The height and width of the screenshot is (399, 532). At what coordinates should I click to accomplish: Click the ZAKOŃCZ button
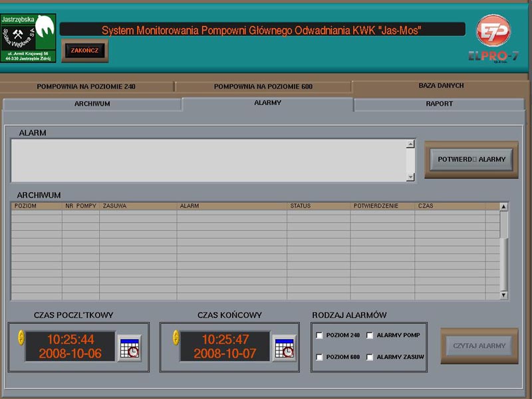85,51
